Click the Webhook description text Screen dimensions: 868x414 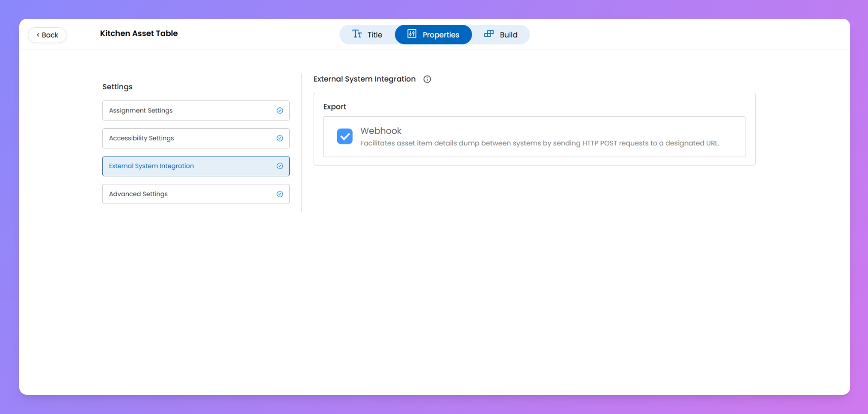[x=539, y=143]
